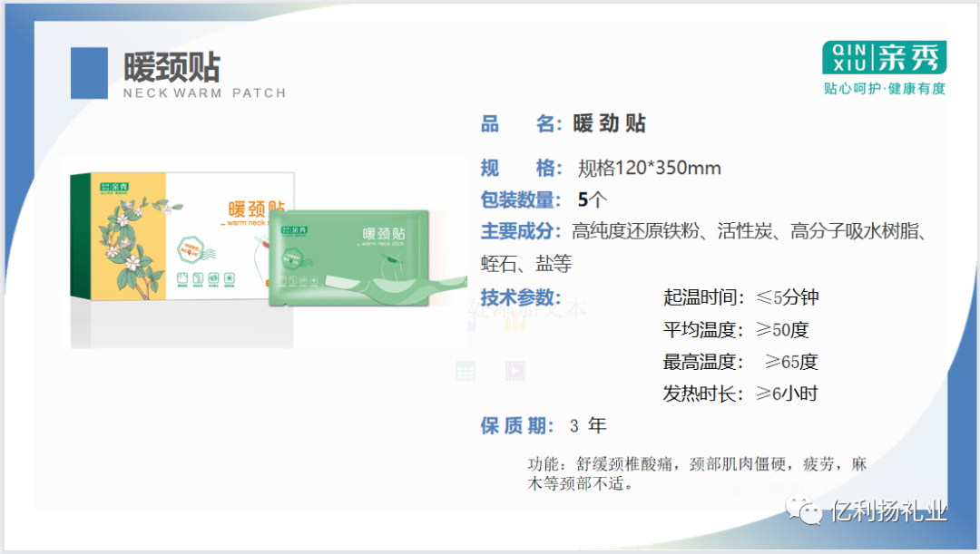The height and width of the screenshot is (554, 980).
Task: Click the QINXIU 亲秀 brand logo
Action: click(x=884, y=57)
